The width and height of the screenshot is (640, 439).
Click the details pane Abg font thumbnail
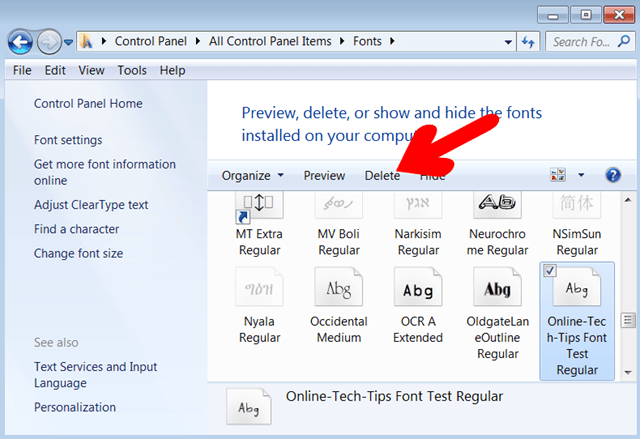(249, 407)
